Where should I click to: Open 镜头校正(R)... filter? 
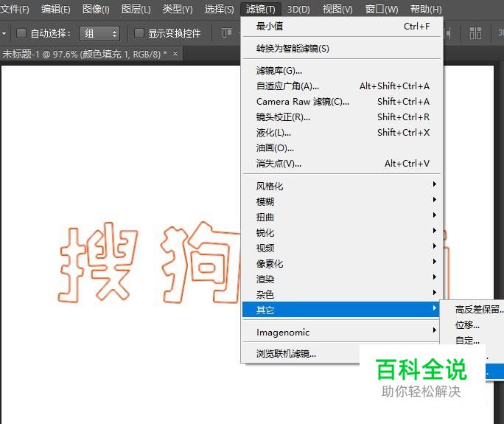click(342, 117)
